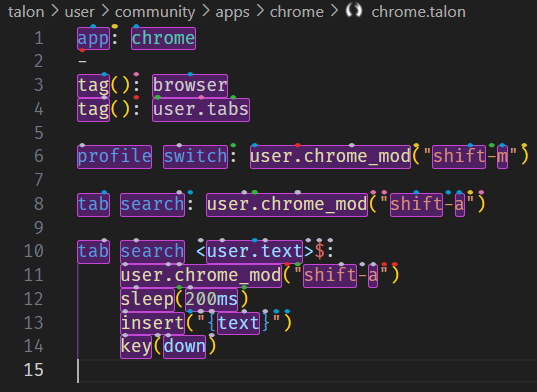Screen dimensions: 537x392
Task: Click "shift" inside the line 8 string
Action: tap(416, 205)
